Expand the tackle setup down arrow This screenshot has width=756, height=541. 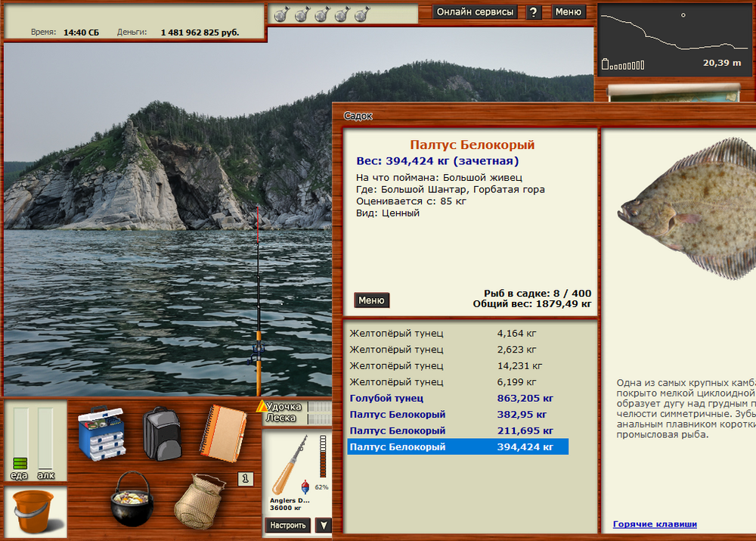[x=324, y=525]
